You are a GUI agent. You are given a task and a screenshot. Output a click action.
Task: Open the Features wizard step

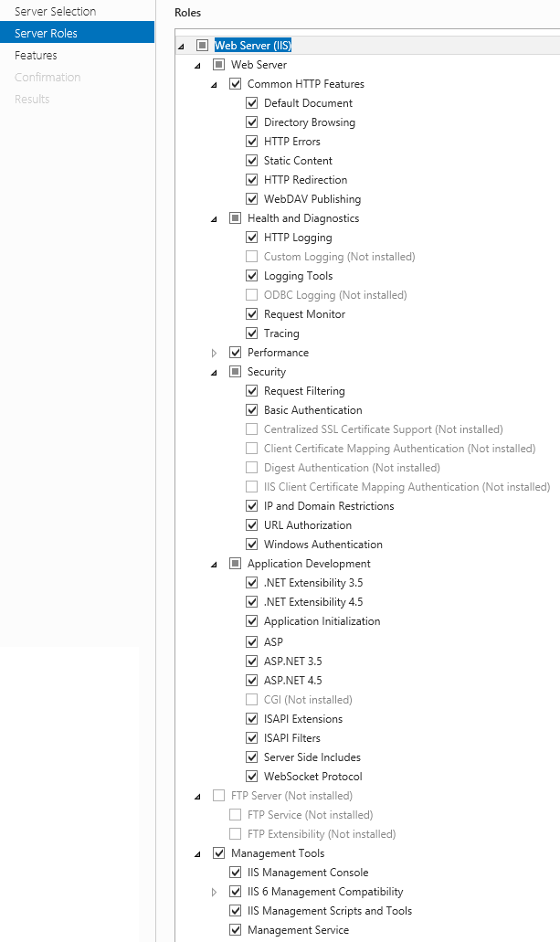[36, 55]
